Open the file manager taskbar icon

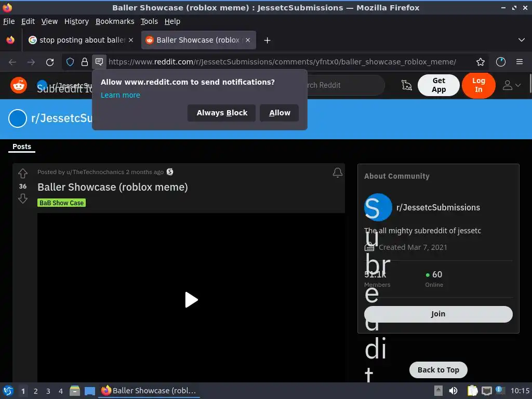[75, 391]
